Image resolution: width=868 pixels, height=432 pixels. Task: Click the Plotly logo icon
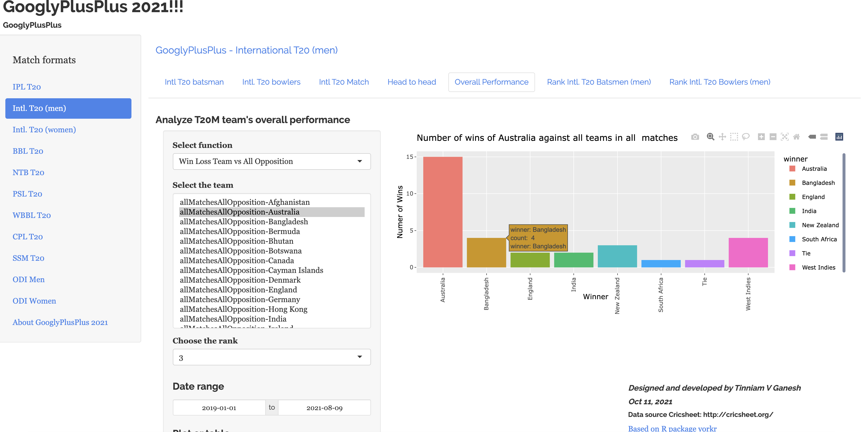pyautogui.click(x=839, y=137)
